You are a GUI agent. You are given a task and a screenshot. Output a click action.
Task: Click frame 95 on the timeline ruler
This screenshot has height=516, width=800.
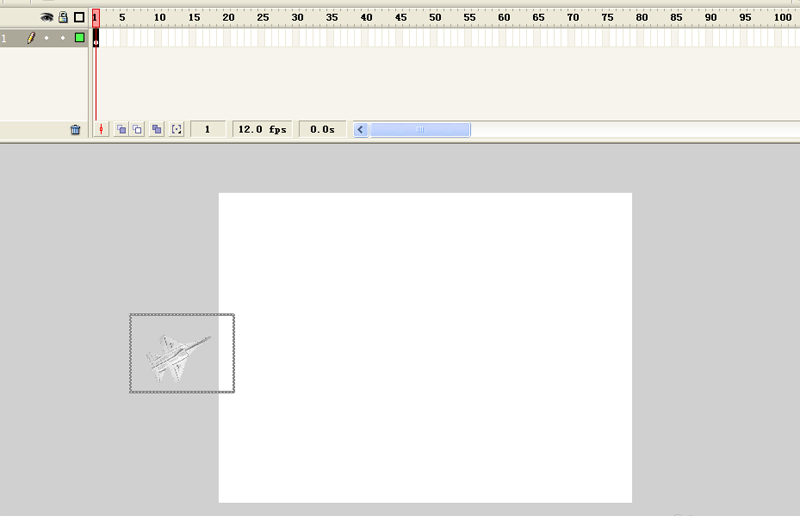745,17
